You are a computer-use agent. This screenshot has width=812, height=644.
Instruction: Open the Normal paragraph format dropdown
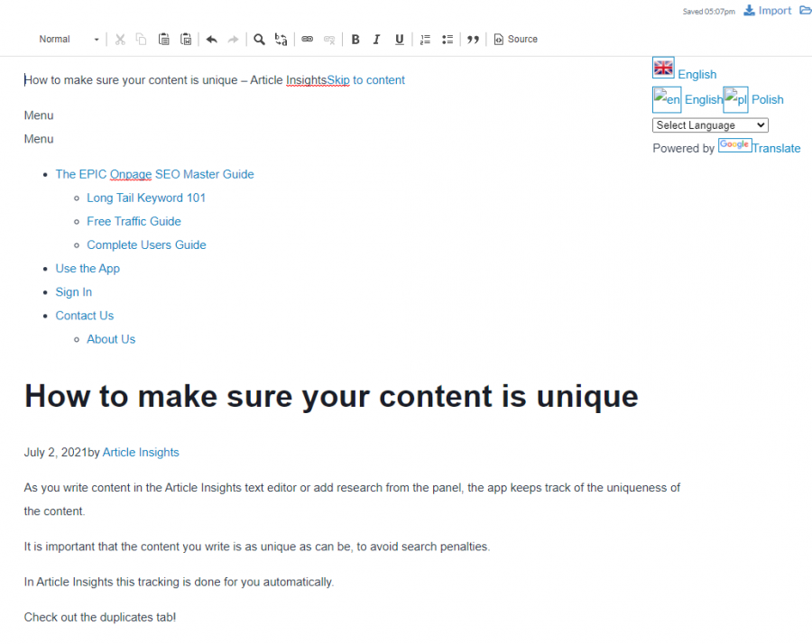pyautogui.click(x=69, y=40)
